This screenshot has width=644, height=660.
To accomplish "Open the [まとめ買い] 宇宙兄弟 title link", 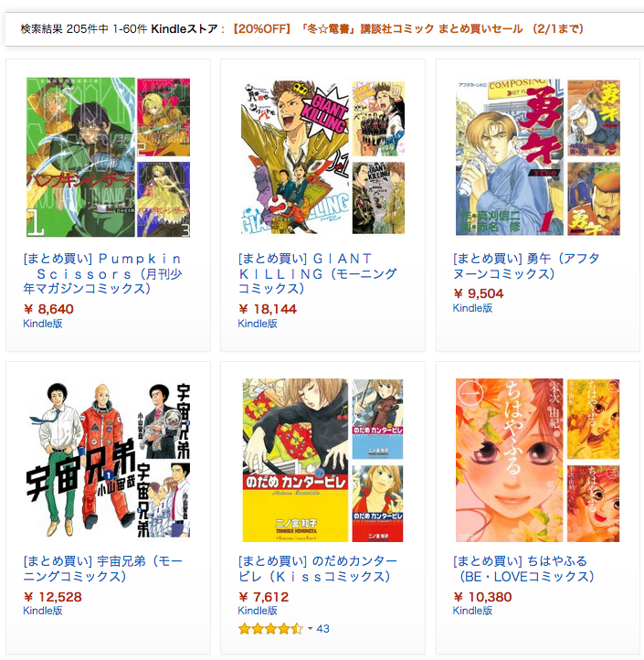I will pyautogui.click(x=102, y=569).
